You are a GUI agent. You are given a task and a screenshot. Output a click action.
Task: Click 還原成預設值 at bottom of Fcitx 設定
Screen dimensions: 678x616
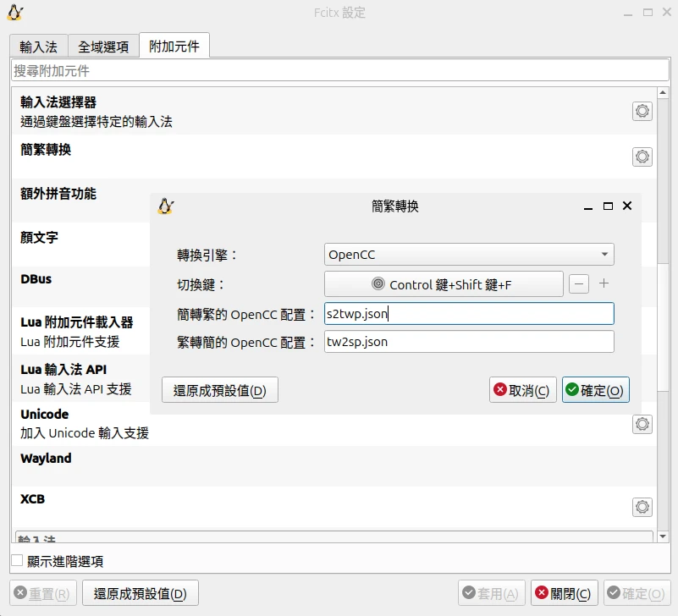[141, 592]
